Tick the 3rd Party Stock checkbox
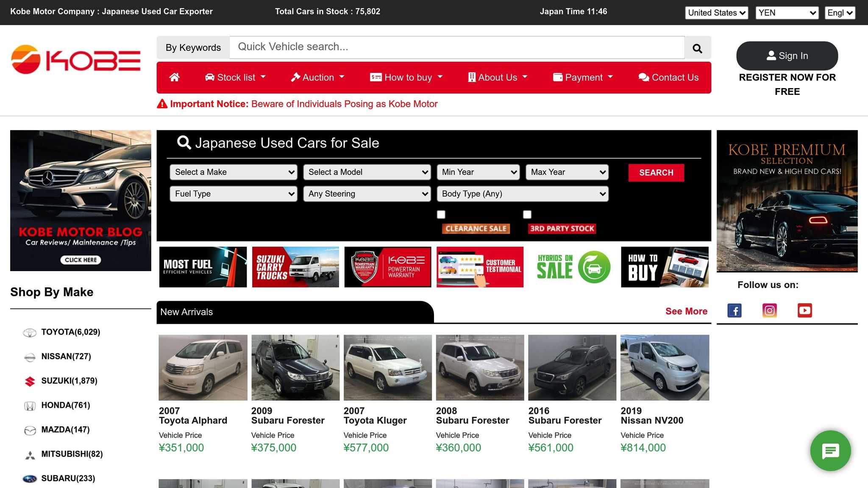868x488 pixels. click(x=527, y=215)
